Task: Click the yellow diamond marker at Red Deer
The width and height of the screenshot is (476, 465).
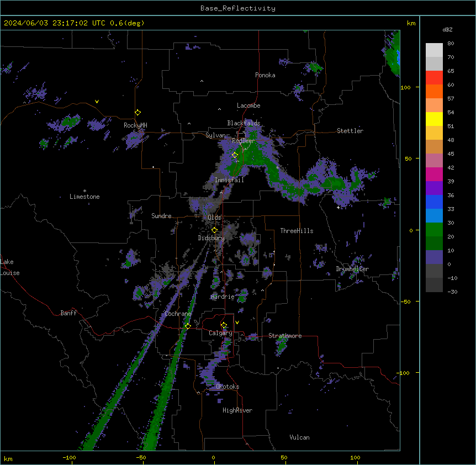Action: [235, 155]
